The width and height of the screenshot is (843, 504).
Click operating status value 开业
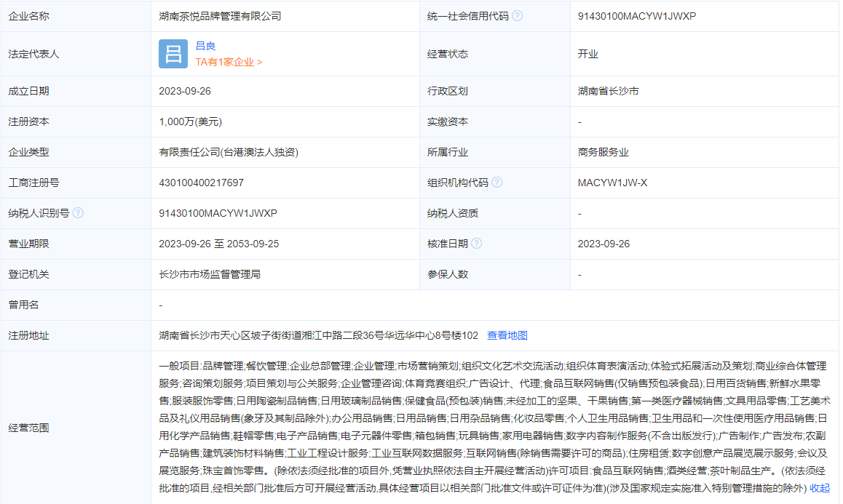pyautogui.click(x=587, y=54)
